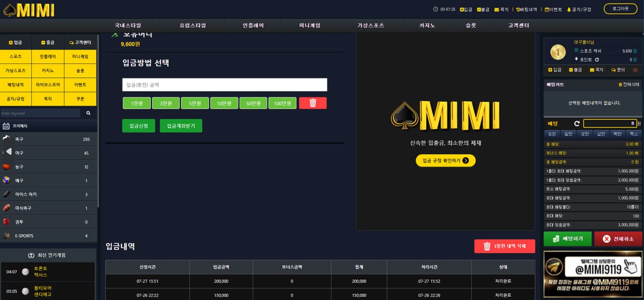Open the 미니게임 navigation menu
The image size is (644, 300).
point(310,26)
